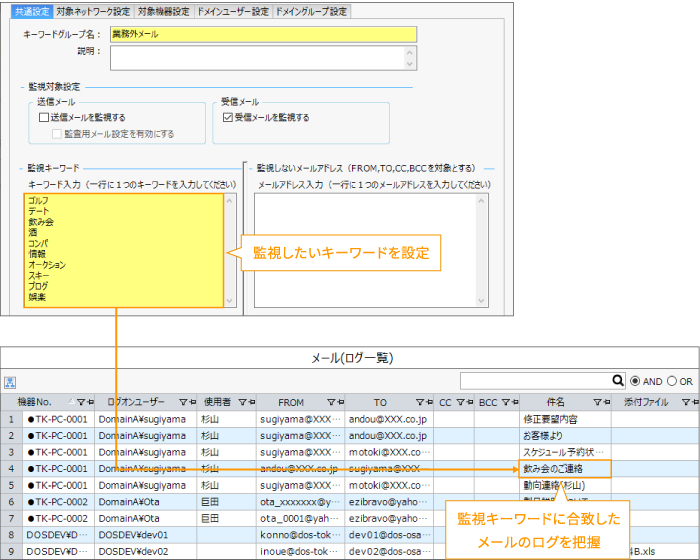Open the ドメインユーザー設定 tab
Image resolution: width=700 pixels, height=560 pixels.
233,12
